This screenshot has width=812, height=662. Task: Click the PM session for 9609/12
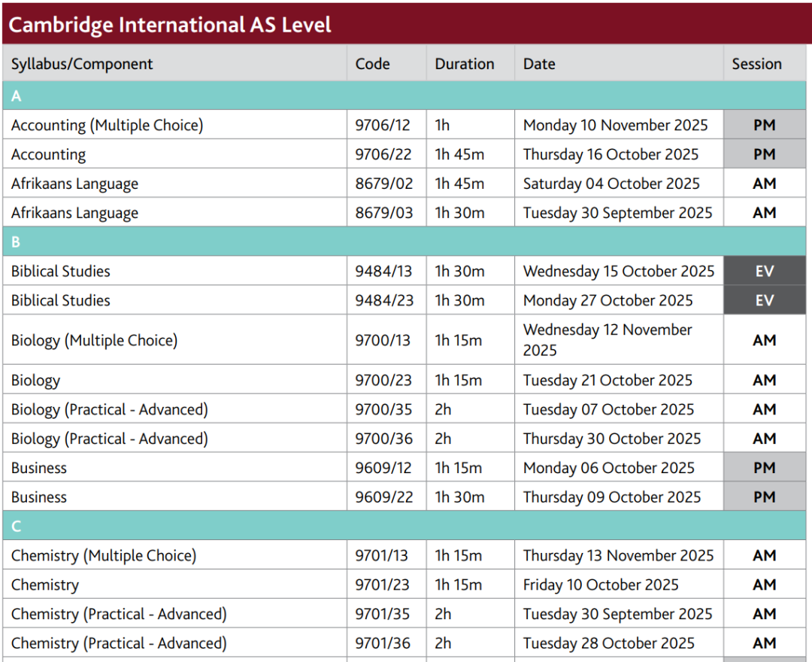pos(765,468)
